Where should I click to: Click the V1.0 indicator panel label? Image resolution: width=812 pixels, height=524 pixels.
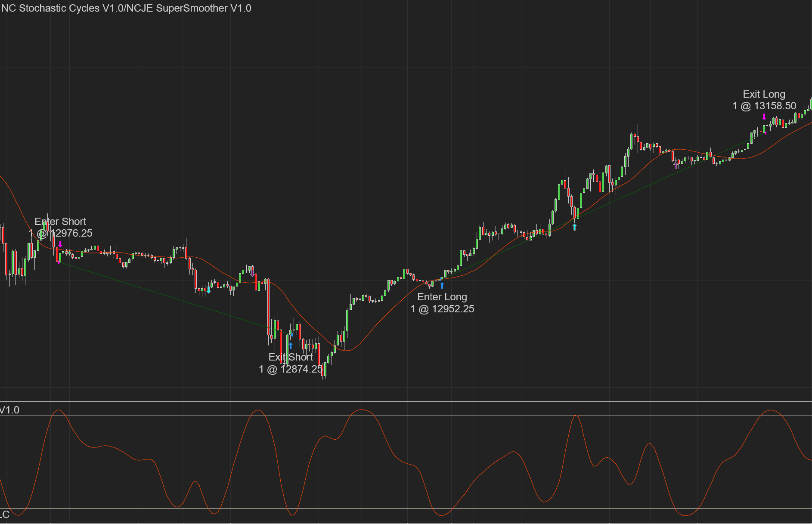[x=10, y=410]
